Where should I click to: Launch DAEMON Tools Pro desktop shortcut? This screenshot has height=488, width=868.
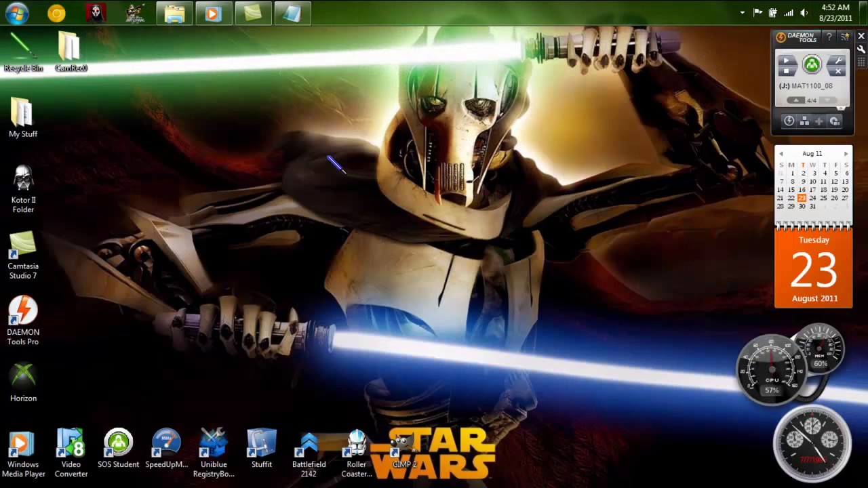pos(23,321)
